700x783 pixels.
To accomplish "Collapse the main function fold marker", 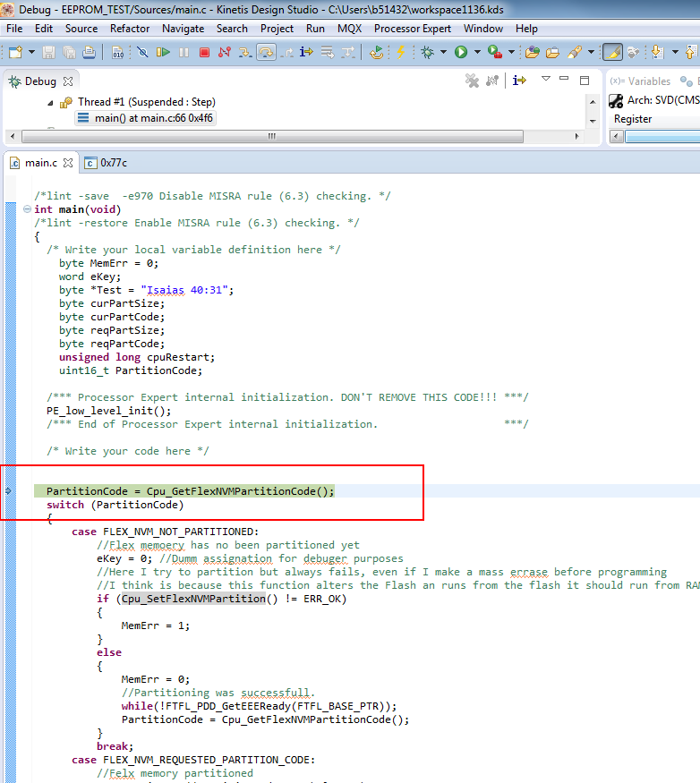I will point(28,209).
